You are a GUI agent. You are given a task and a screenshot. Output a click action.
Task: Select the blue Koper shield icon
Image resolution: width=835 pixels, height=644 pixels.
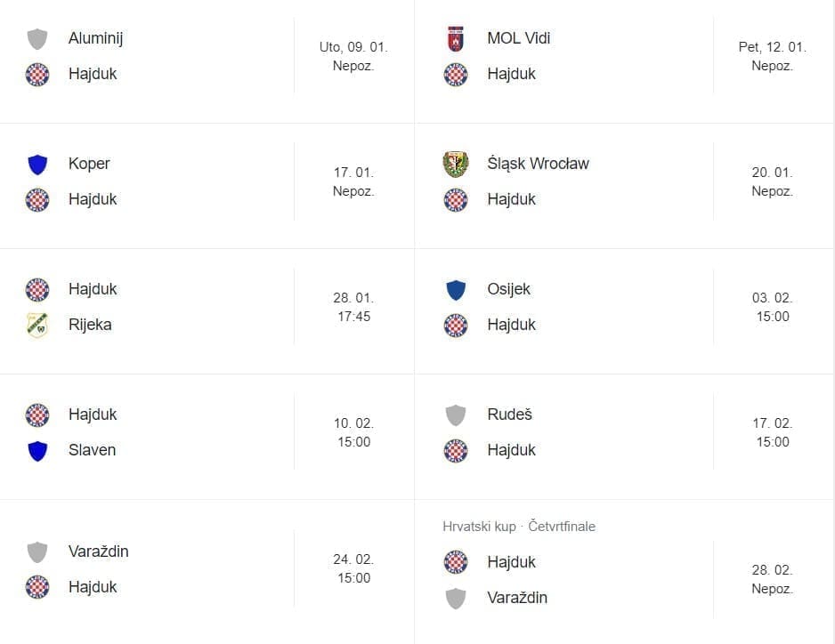click(x=36, y=165)
